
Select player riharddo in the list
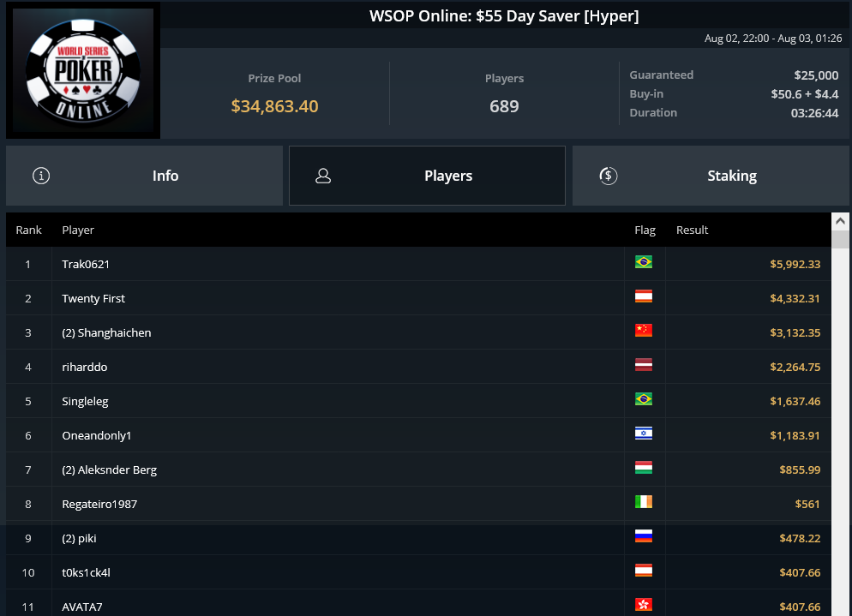coord(418,367)
